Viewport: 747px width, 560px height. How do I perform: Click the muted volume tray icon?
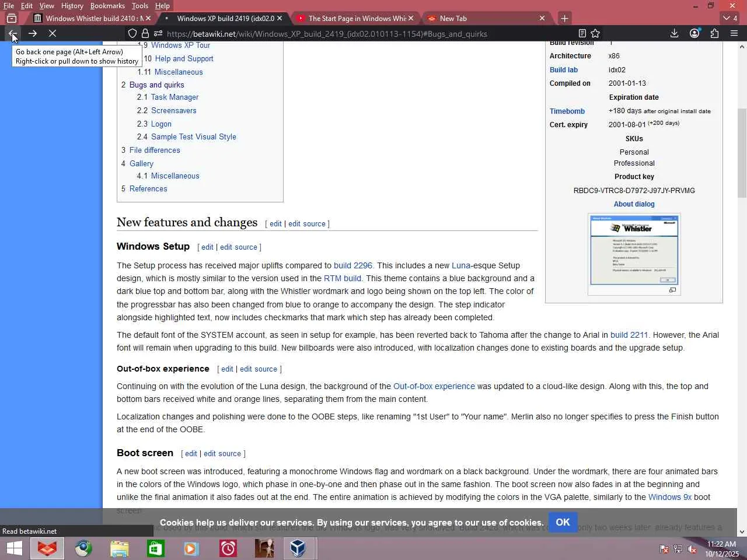click(692, 549)
